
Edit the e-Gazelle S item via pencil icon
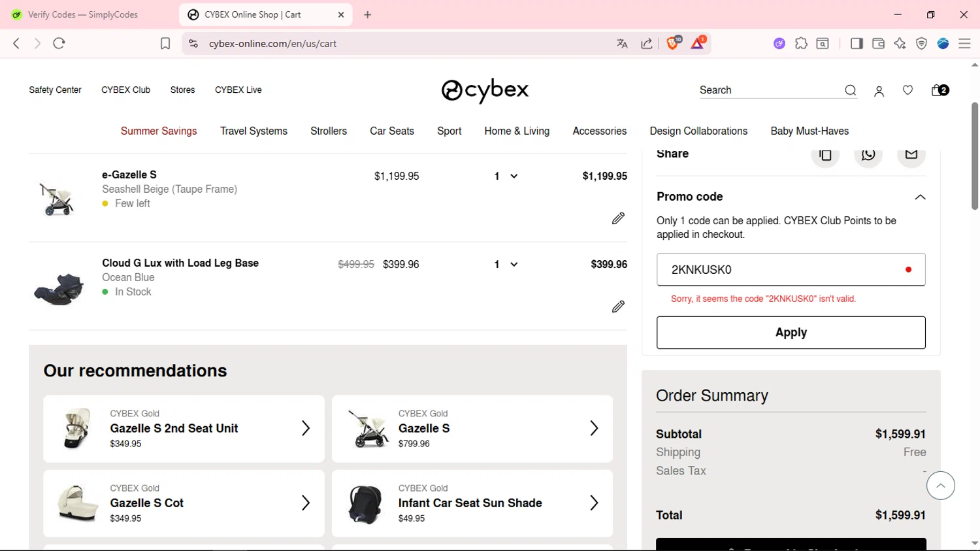click(x=618, y=218)
